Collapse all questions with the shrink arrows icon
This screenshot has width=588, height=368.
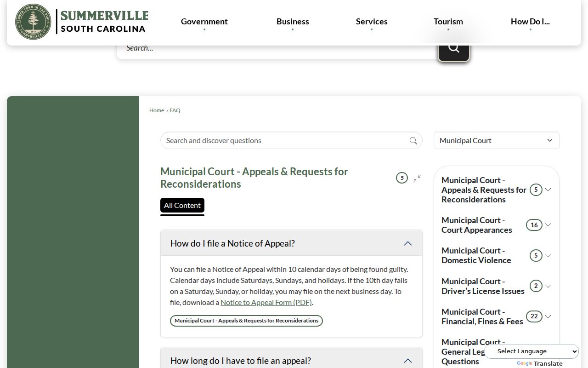[417, 178]
